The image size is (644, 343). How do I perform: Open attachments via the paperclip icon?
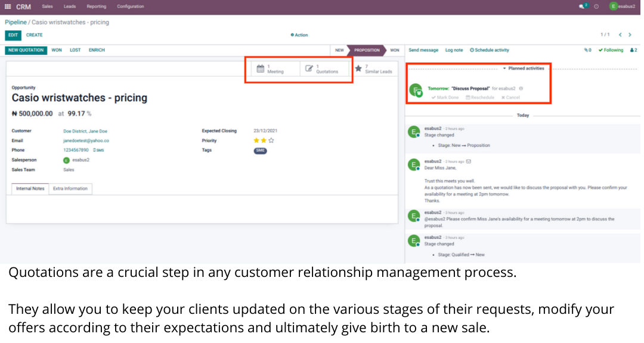pos(587,50)
